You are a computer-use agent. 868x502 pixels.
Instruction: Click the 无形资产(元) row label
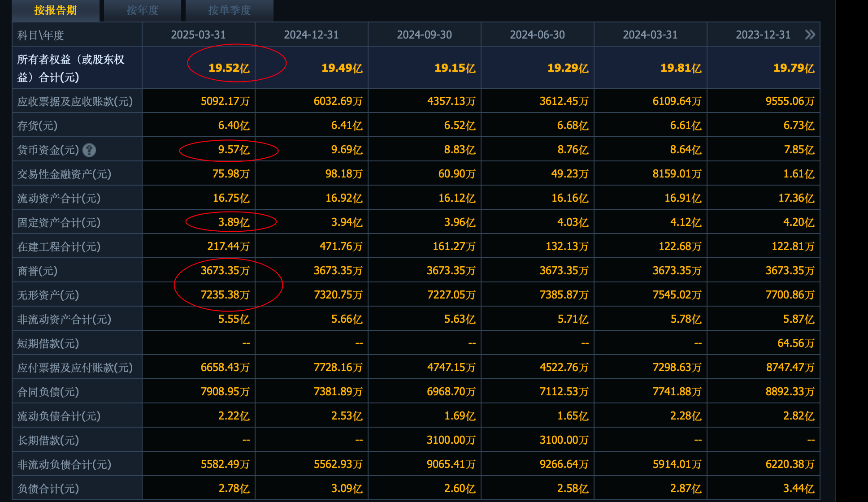tap(48, 295)
